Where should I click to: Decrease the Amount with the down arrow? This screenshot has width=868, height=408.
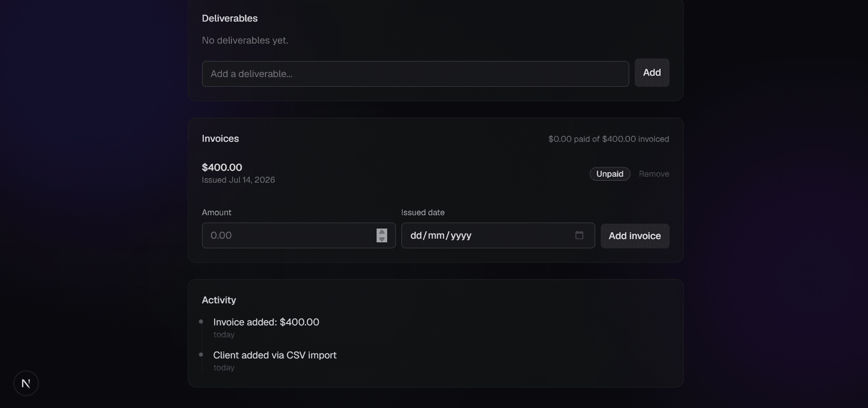click(x=382, y=239)
